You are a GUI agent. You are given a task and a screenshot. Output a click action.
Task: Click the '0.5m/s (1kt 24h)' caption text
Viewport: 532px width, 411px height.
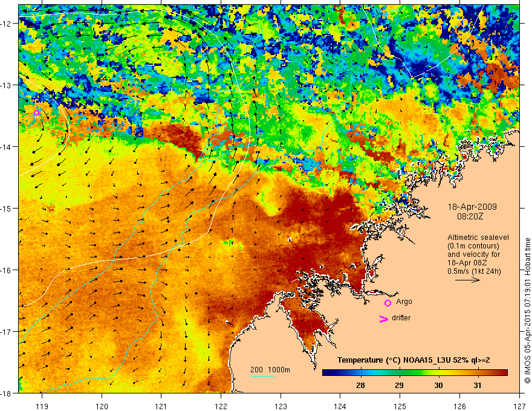point(474,271)
